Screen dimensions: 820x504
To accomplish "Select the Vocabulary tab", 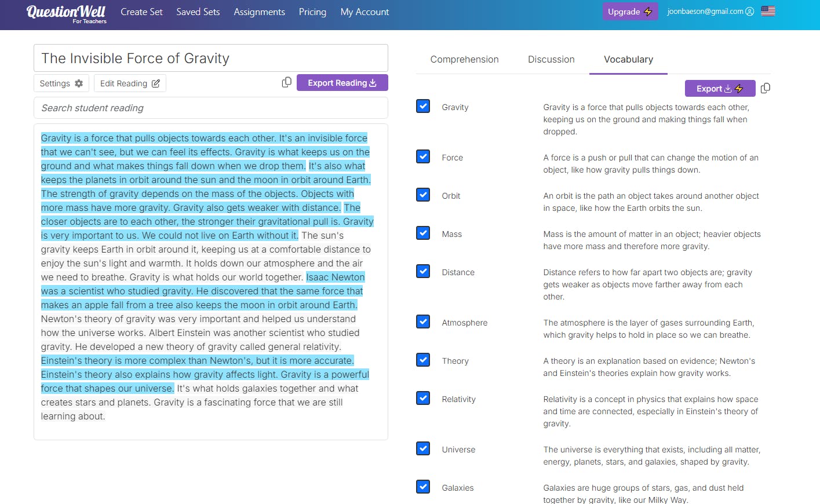I will (x=628, y=59).
